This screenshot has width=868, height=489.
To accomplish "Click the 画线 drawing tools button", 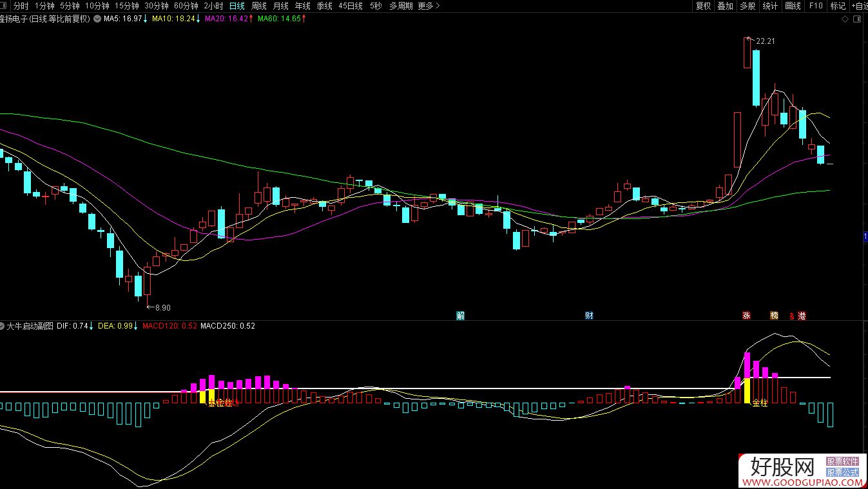I will click(793, 6).
